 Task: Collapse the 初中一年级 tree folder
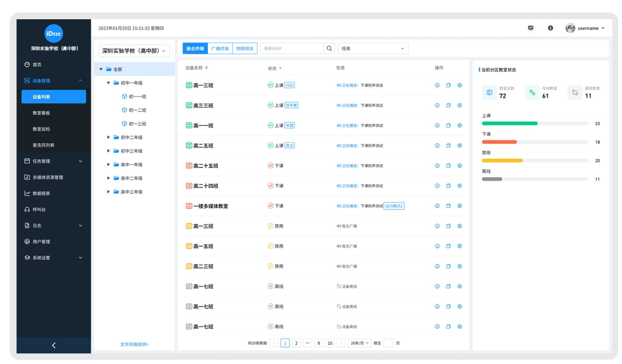coord(109,83)
